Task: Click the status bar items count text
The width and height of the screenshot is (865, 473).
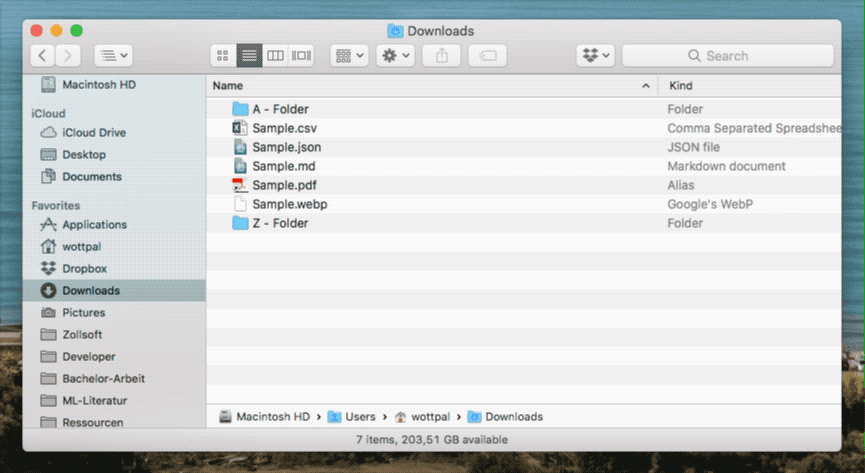Action: (x=432, y=440)
